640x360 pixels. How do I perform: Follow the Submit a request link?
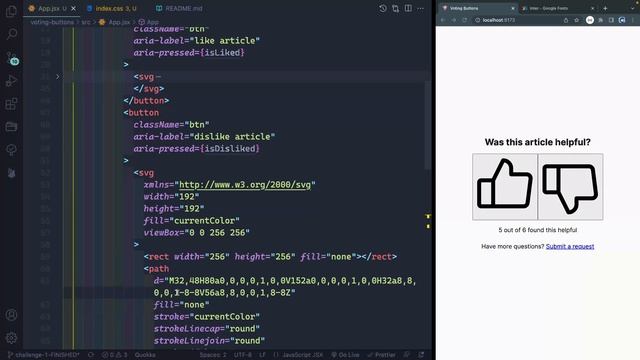[570, 247]
